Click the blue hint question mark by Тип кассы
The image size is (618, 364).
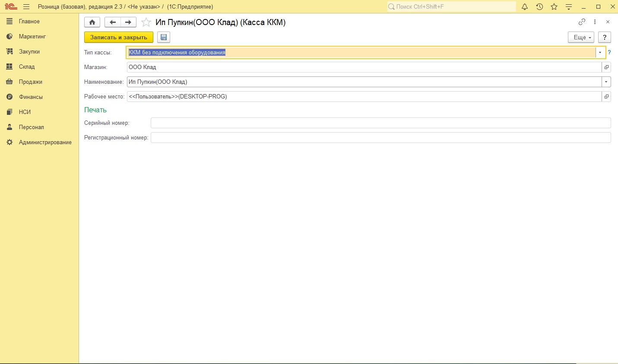[x=609, y=52]
